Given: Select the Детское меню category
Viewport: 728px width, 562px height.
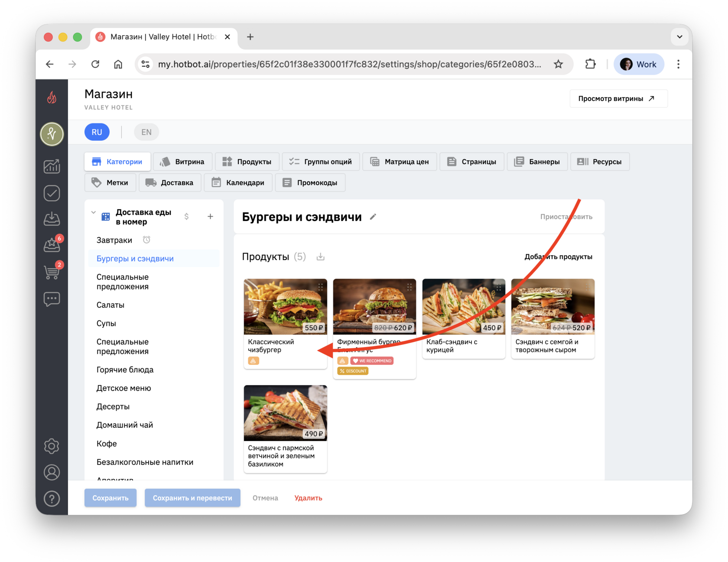Looking at the screenshot, I should pos(124,388).
